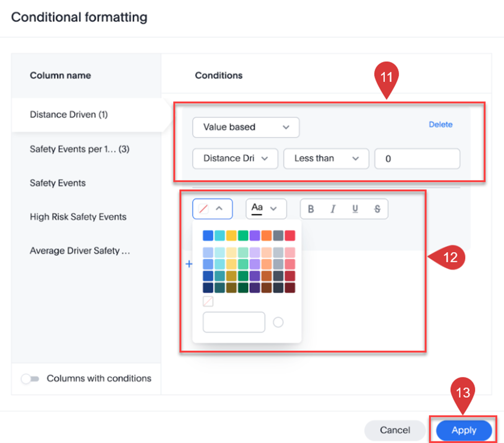Toggle strikethrough text formatting
Screen dimensions: 504x443
(377, 209)
